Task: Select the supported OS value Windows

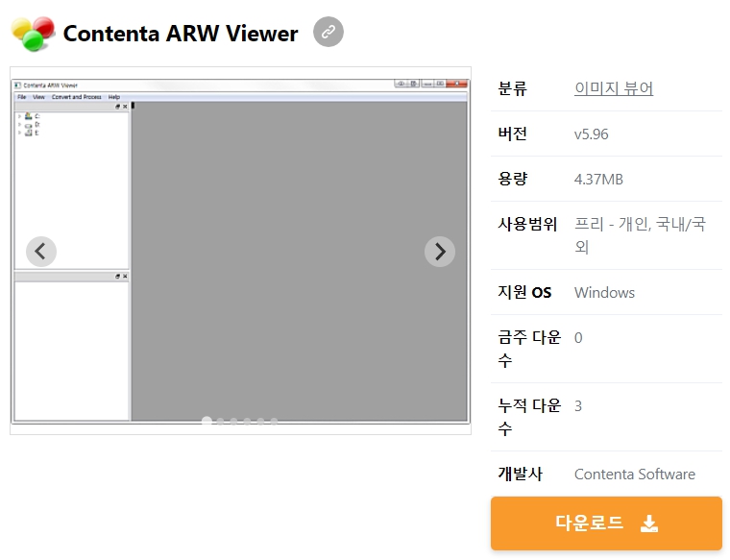Action: tap(604, 293)
